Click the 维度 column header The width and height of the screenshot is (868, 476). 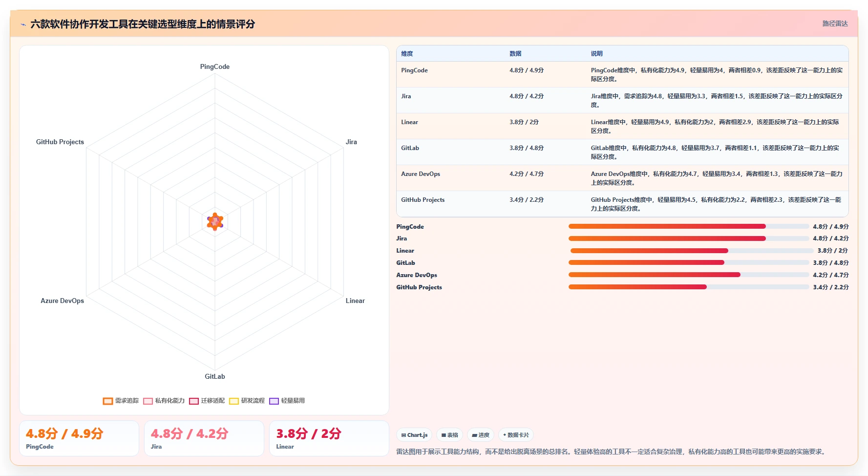[407, 54]
